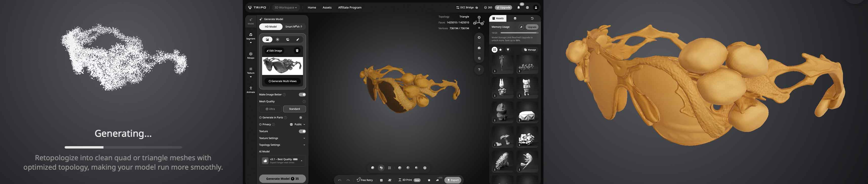Disable the Make Image Better toggle

coord(302,95)
